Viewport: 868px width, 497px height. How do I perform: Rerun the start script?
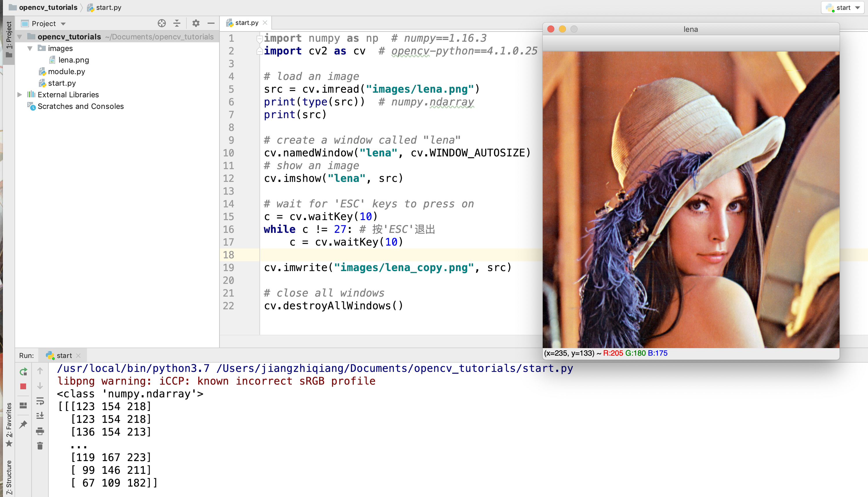coord(23,371)
